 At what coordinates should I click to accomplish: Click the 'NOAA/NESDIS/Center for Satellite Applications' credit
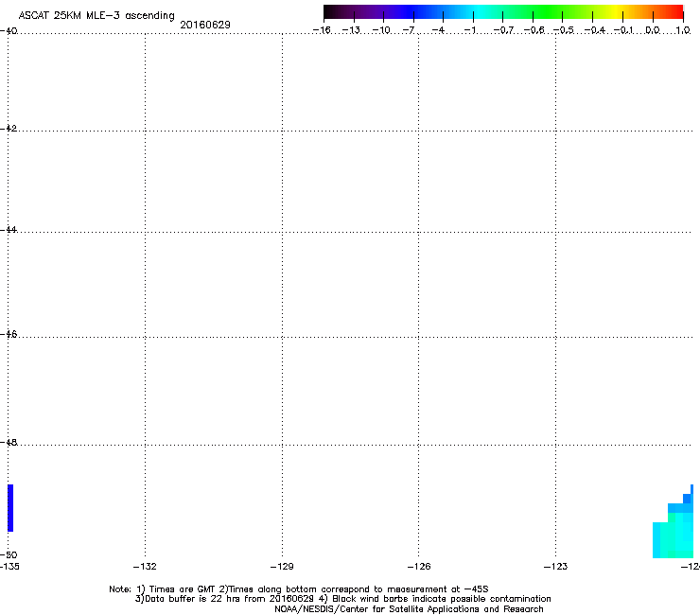(x=377, y=609)
